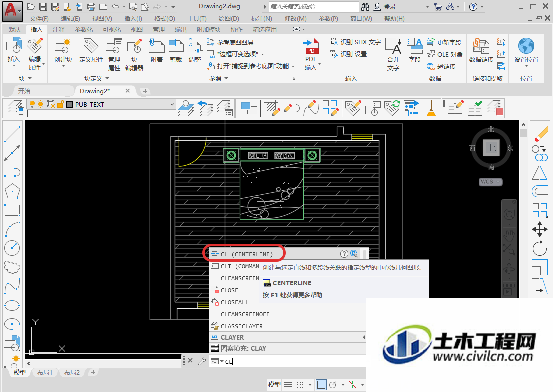The width and height of the screenshot is (553, 392).
Task: Select the Spline draw tool
Action: (x=12, y=286)
